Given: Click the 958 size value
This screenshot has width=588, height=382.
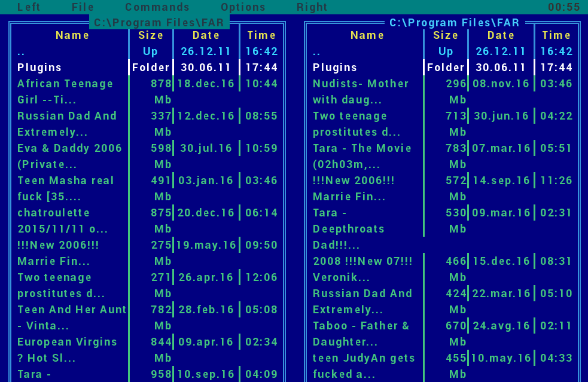Looking at the screenshot, I should (x=162, y=374).
